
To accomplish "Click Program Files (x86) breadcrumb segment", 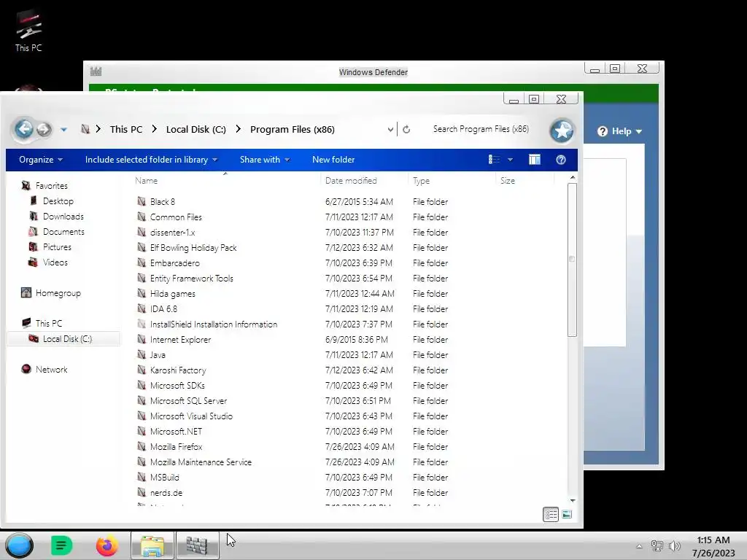I will [292, 129].
